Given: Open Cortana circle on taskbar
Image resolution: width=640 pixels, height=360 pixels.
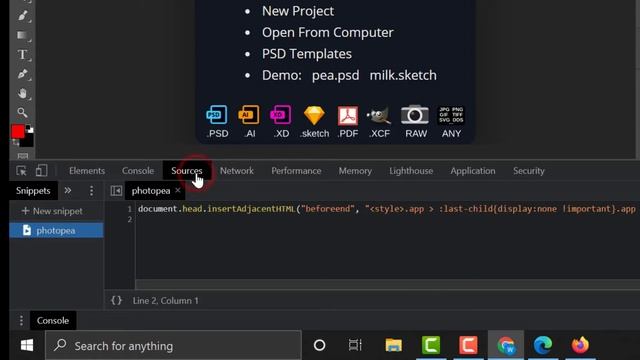Looking at the screenshot, I should [x=319, y=345].
